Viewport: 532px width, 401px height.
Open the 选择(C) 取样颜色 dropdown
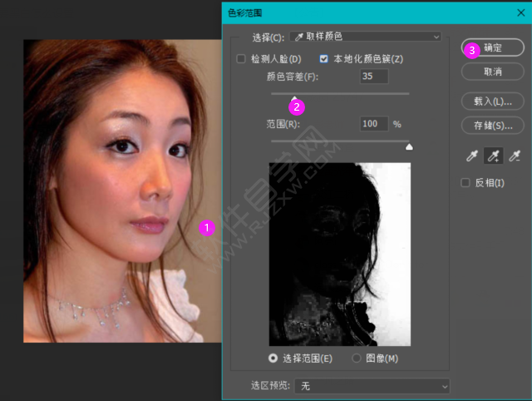[x=366, y=37]
